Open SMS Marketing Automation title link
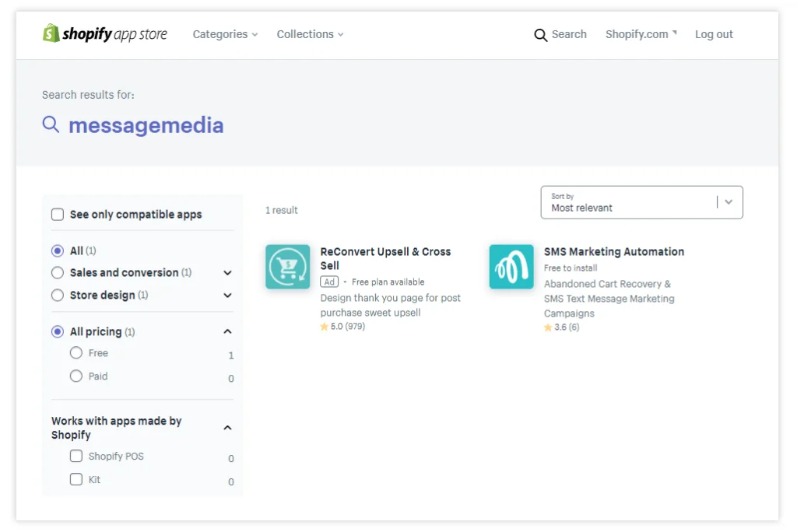Viewport: 797px width, 532px height. (x=614, y=251)
